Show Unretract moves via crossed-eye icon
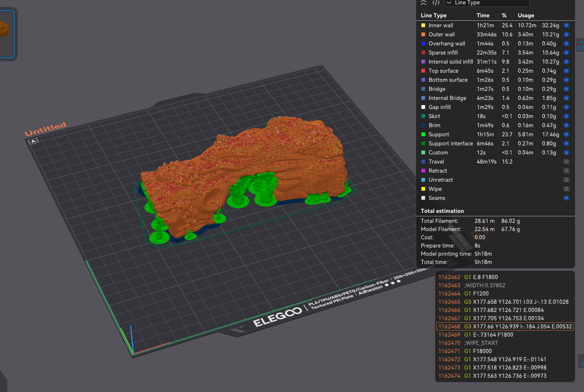Screen dimensions: 584x392 (566, 180)
